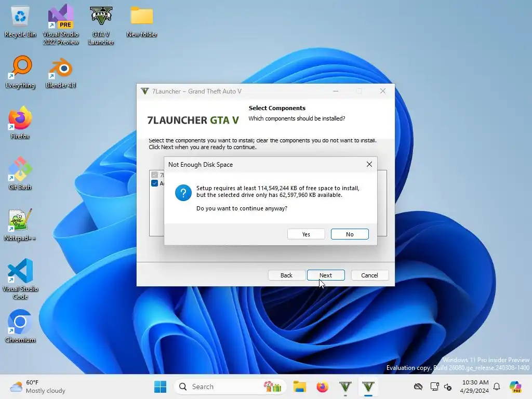Screen dimensions: 532x399
Task: Open Firefox from the taskbar
Action: coord(322,387)
